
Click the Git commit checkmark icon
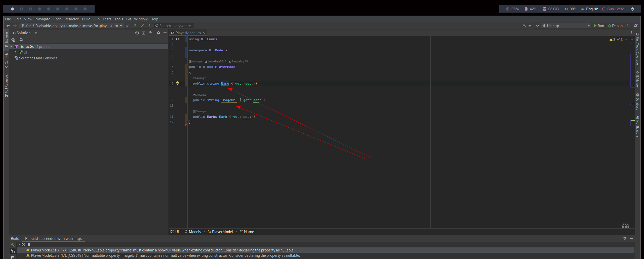[142, 26]
